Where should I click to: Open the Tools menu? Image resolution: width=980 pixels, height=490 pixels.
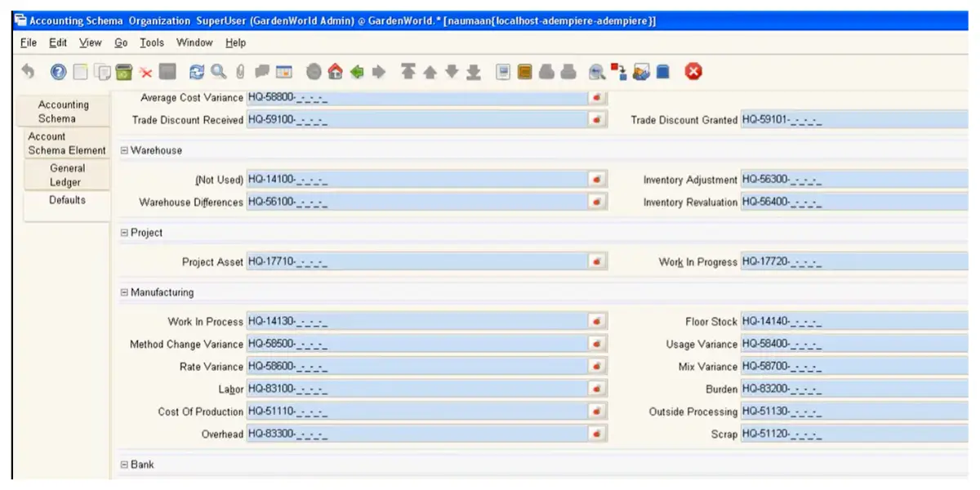point(151,42)
